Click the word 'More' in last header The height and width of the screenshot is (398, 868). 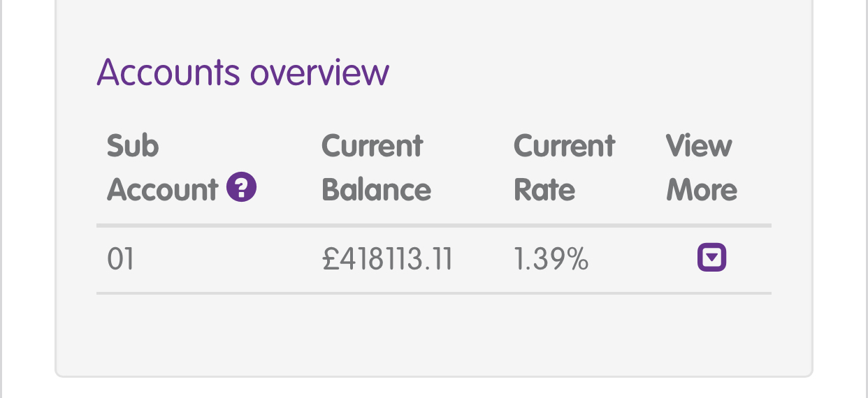pyautogui.click(x=702, y=189)
